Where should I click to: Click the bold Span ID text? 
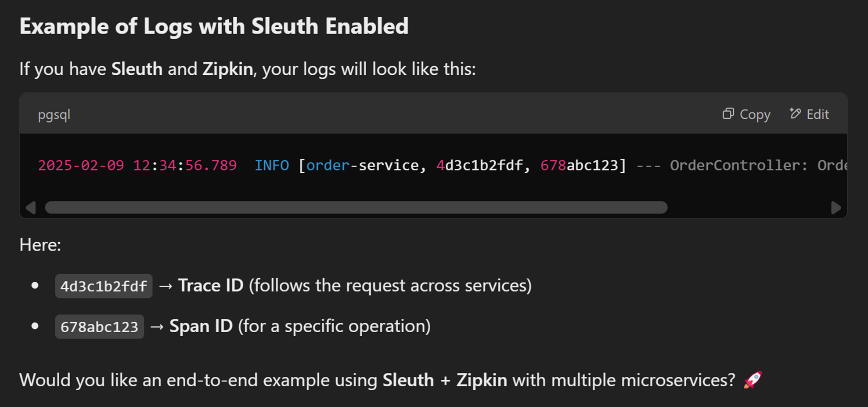point(201,326)
